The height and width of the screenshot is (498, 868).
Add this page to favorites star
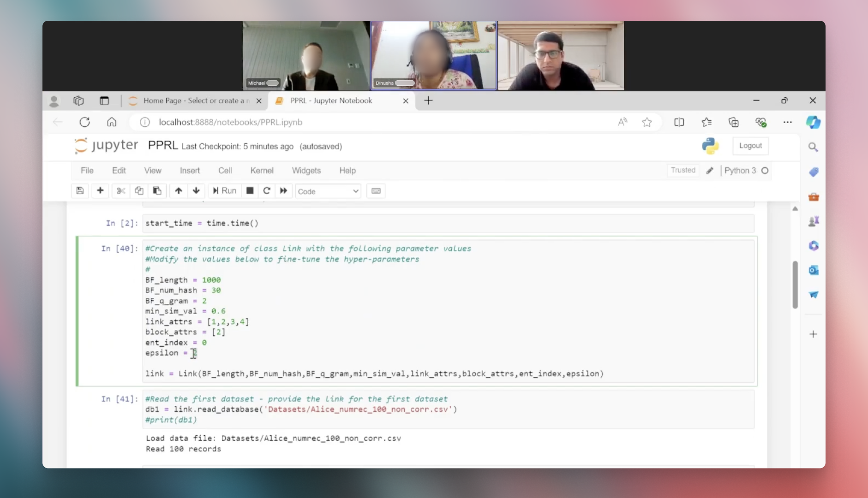pos(647,122)
